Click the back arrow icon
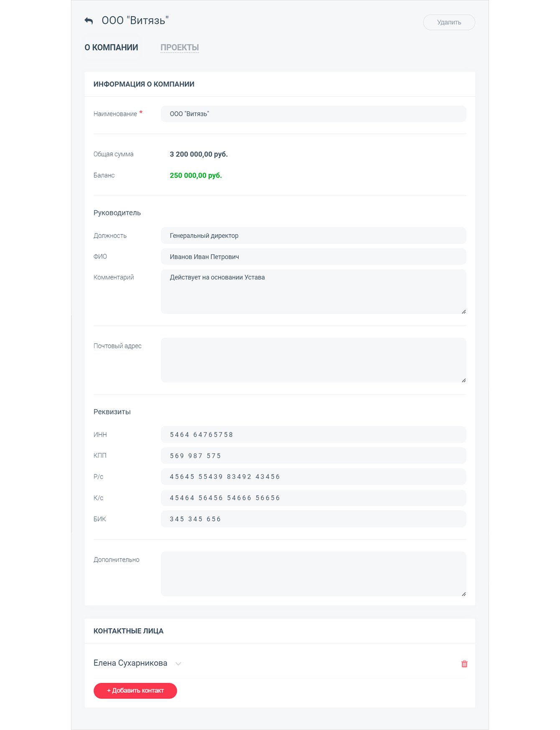The height and width of the screenshot is (730, 560). coord(89,21)
